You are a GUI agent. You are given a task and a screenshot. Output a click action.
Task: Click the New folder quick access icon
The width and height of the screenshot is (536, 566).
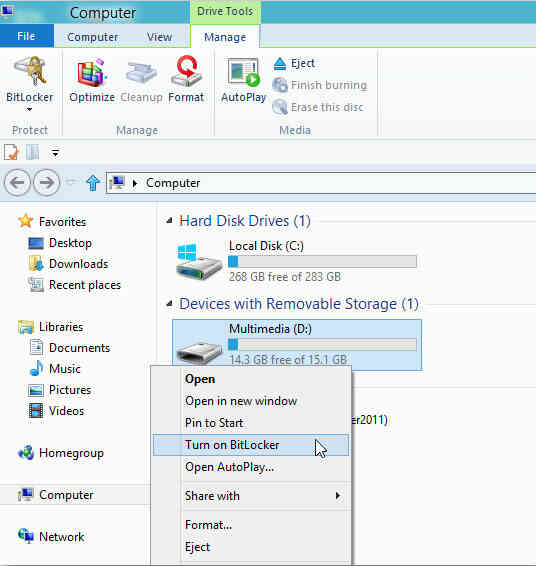[x=32, y=152]
